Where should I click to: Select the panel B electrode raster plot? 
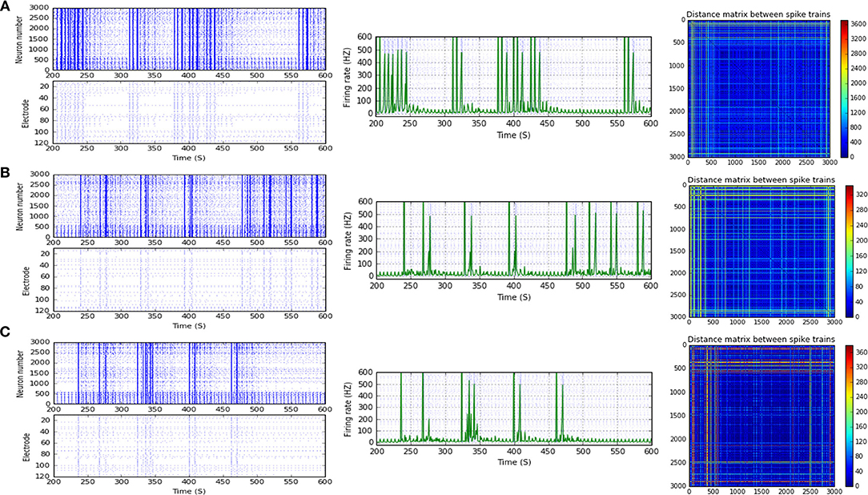coord(189,280)
